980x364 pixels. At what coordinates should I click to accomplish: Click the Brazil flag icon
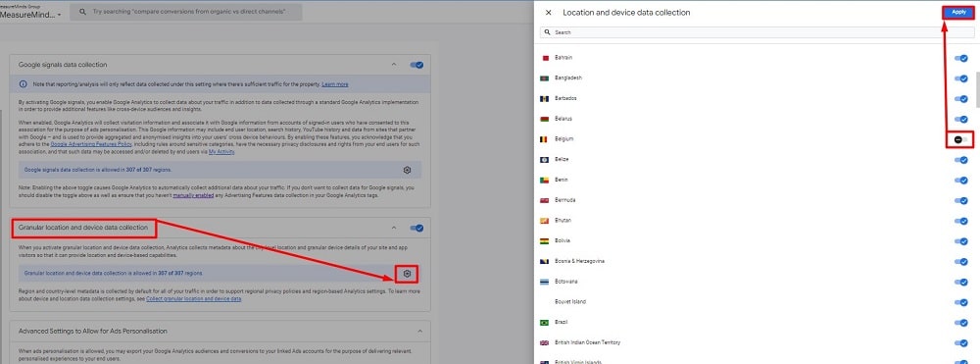(x=545, y=323)
